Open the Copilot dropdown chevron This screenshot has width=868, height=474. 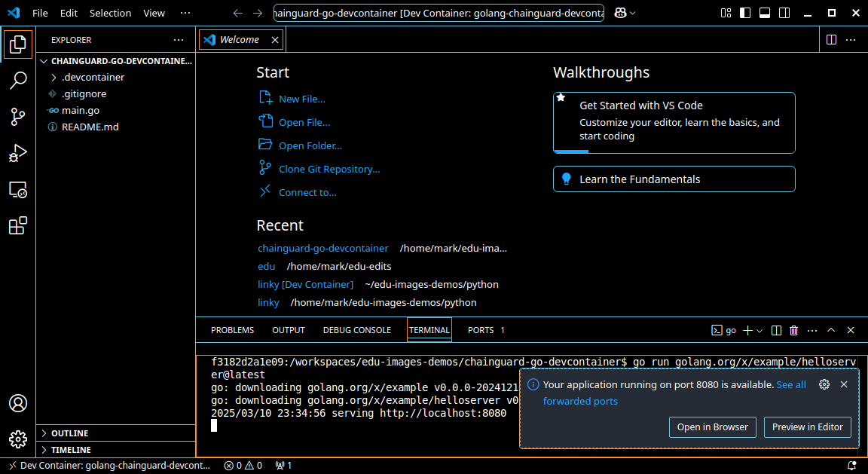coord(633,13)
